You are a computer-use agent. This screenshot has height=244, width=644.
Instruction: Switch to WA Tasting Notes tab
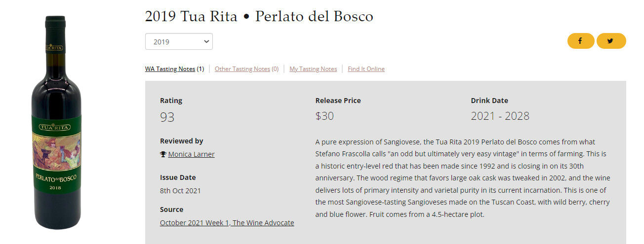170,69
